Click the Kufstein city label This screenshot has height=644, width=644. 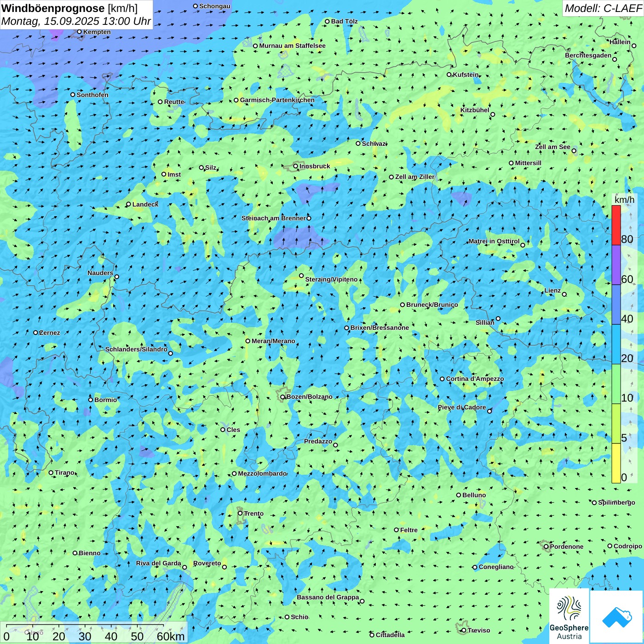[466, 75]
